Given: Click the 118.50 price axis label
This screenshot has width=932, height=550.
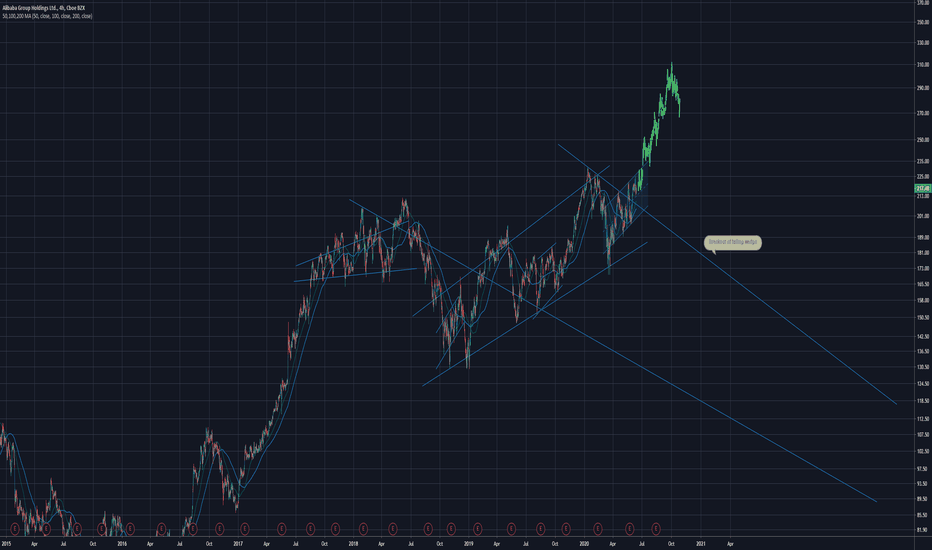Looking at the screenshot, I should [923, 401].
